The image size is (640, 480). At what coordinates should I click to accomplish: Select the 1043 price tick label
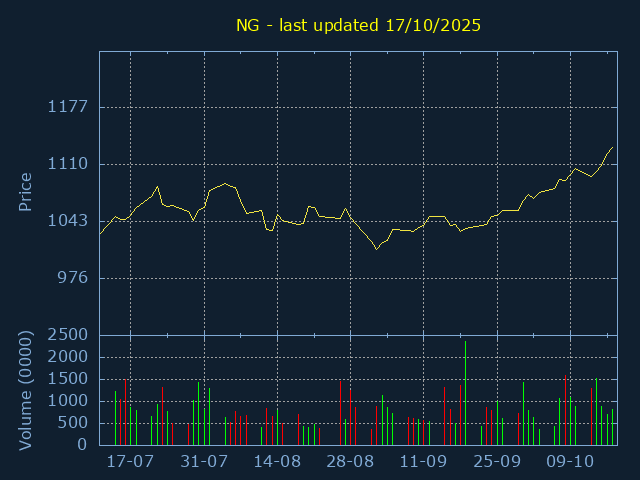coord(68,221)
